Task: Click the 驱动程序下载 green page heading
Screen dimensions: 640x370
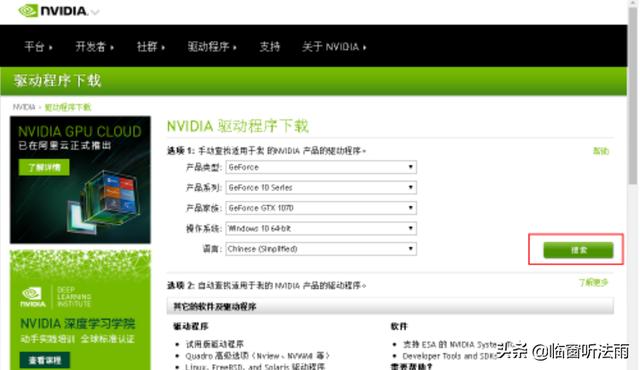Action: pyautogui.click(x=57, y=80)
